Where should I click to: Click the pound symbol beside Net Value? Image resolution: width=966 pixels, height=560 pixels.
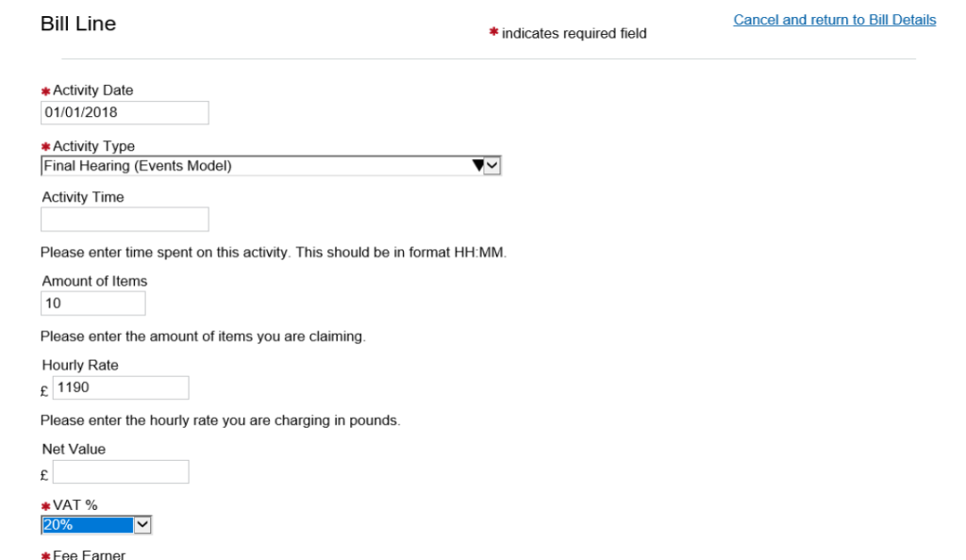46,473
